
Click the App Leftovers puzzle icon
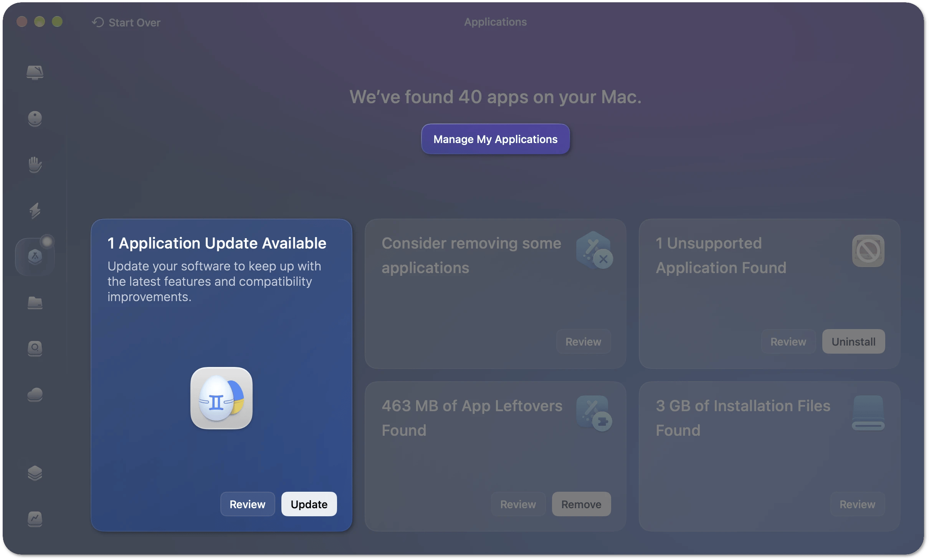tap(594, 413)
